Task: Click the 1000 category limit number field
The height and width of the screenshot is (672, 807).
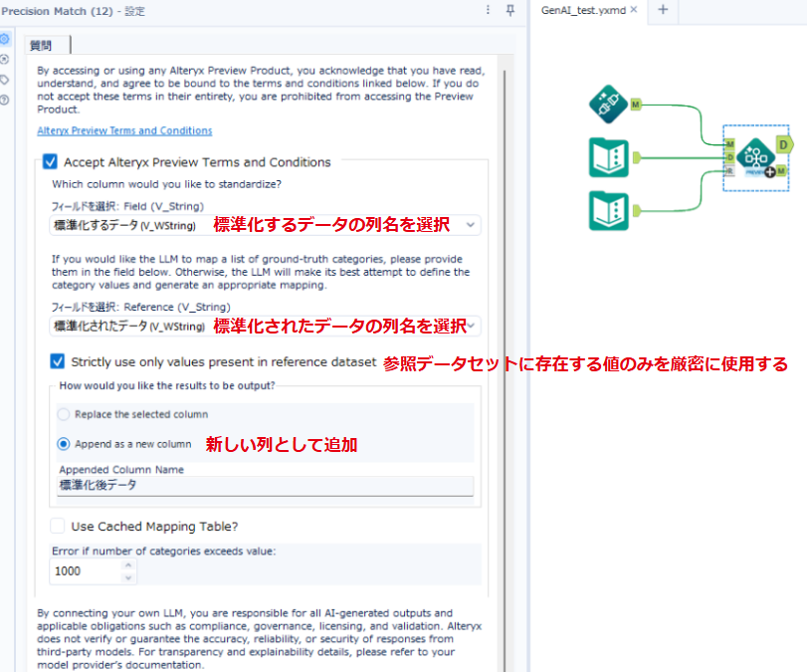Action: 86,571
